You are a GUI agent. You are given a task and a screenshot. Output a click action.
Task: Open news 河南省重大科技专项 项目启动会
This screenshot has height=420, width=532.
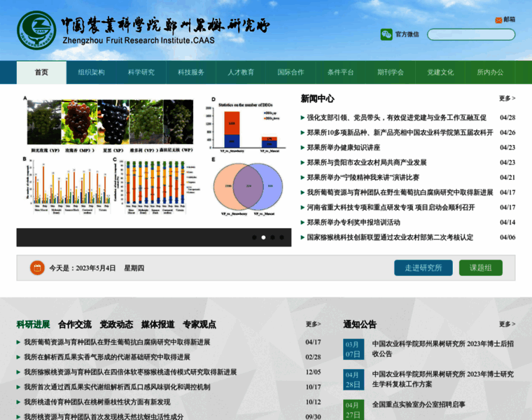[391, 207]
